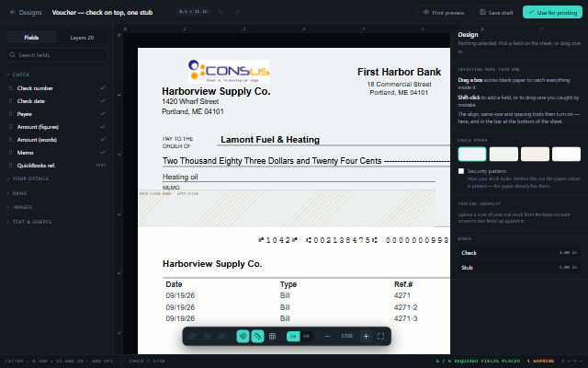Grab the drag handle beside QuickBooks ref.
Screen dimensions: 588x368
tap(10, 166)
